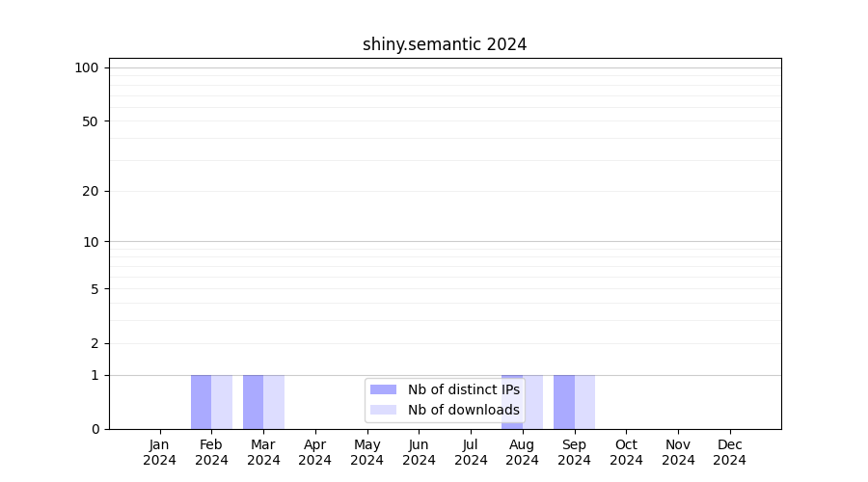Click the Feb 2024 distinct IPs bar
The width and height of the screenshot is (868, 482).
click(201, 402)
